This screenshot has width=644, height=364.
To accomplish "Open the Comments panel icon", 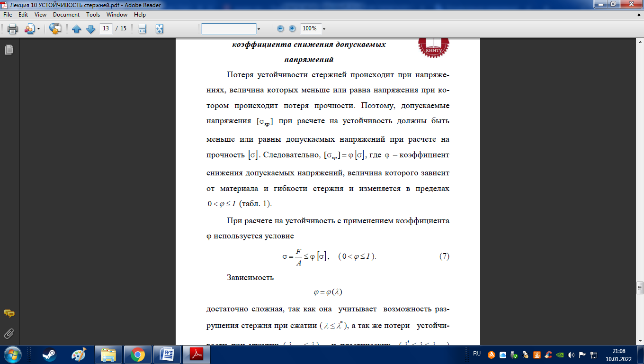I will click(x=9, y=314).
